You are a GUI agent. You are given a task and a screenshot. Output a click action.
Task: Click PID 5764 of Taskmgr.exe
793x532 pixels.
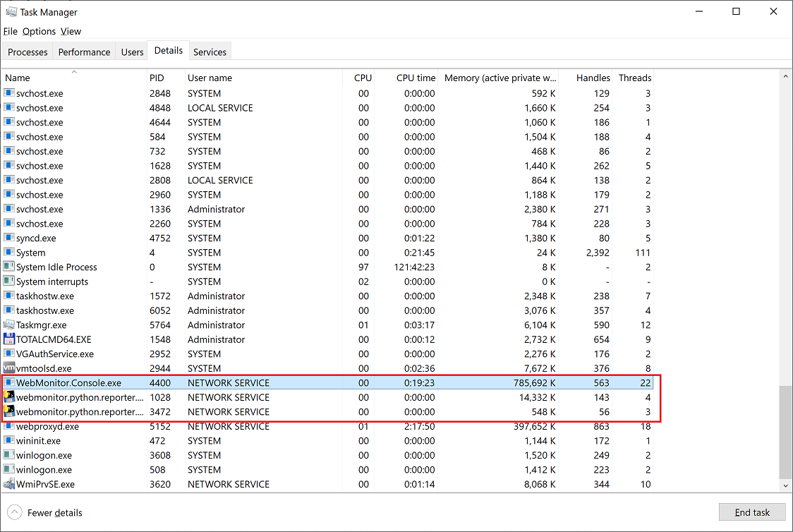pos(160,325)
